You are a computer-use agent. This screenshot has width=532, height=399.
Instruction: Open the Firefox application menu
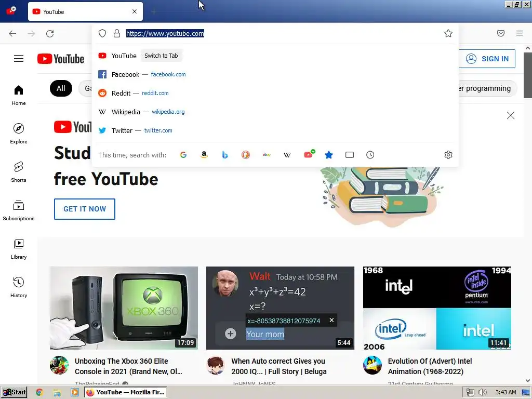(520, 33)
